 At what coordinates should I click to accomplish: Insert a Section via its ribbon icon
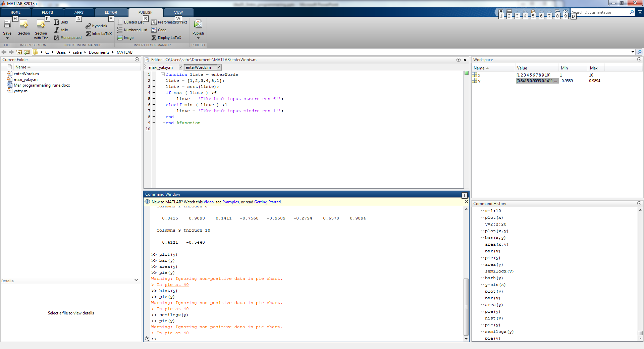23,24
